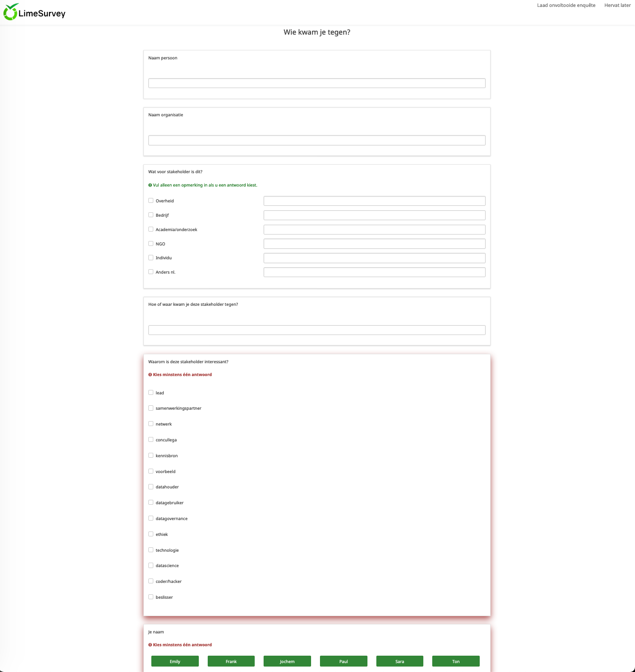
Task: Enable the NGO checkbox
Action: [x=151, y=244]
